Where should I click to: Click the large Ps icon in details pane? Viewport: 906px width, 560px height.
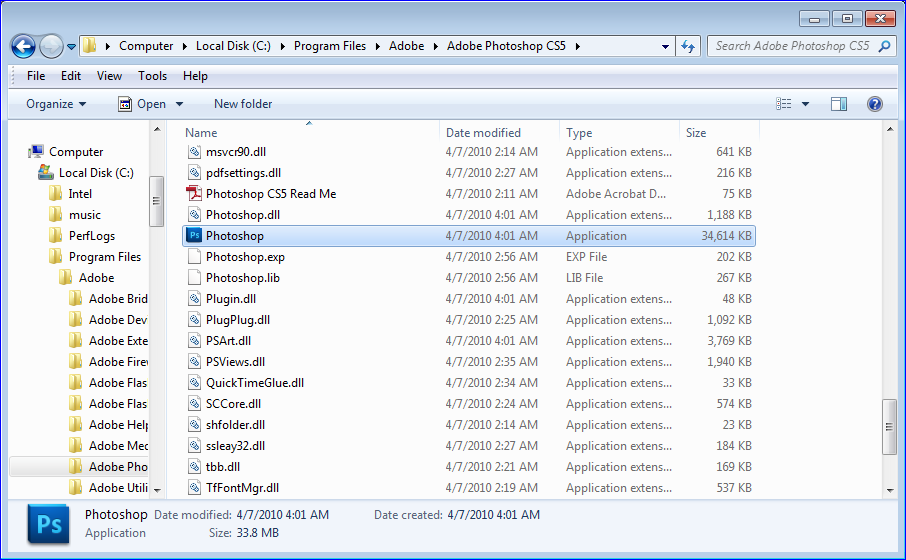(x=49, y=524)
